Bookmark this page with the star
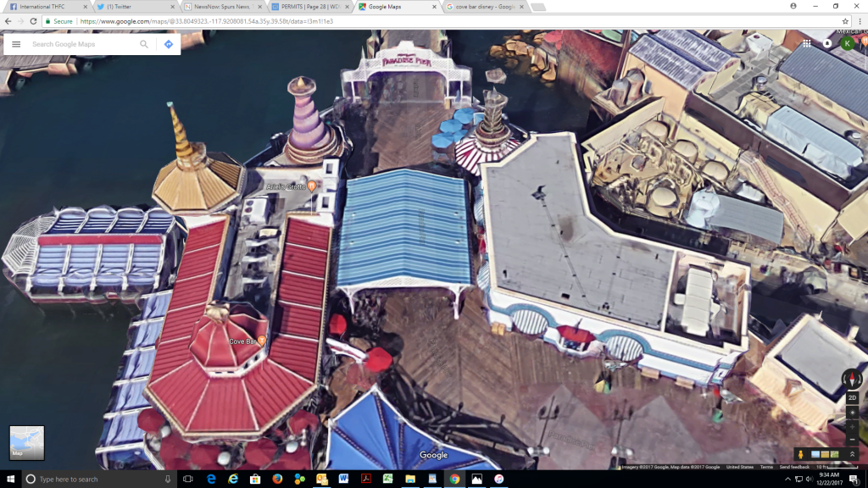Image resolution: width=868 pixels, height=488 pixels. pos(845,21)
